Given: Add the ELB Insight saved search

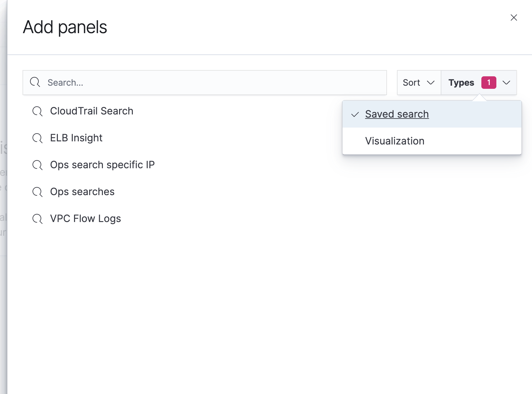Looking at the screenshot, I should coord(76,138).
